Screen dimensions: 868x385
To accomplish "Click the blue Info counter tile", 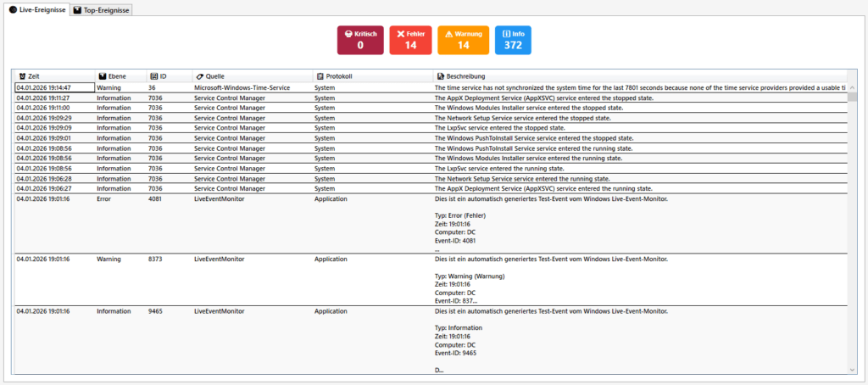I will click(x=513, y=40).
